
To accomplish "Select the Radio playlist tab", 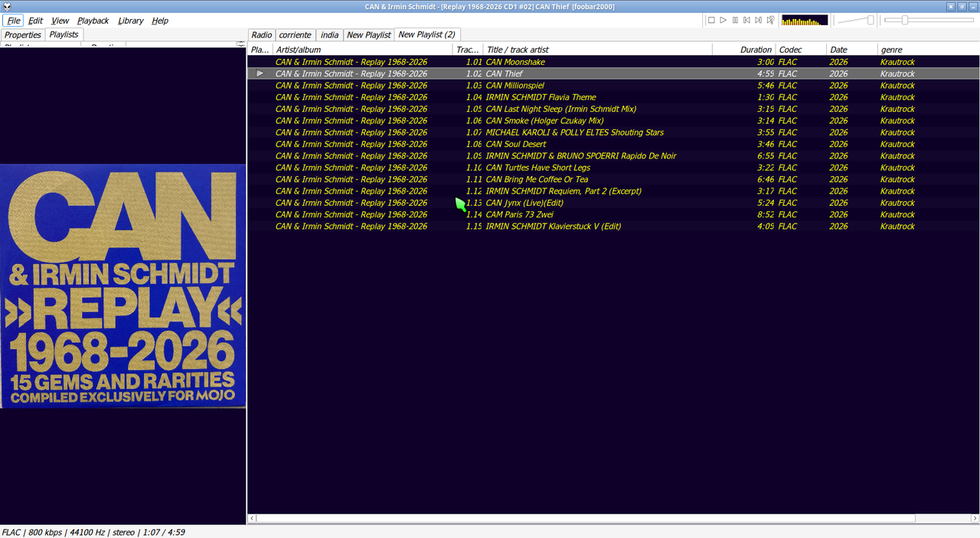I will click(262, 34).
